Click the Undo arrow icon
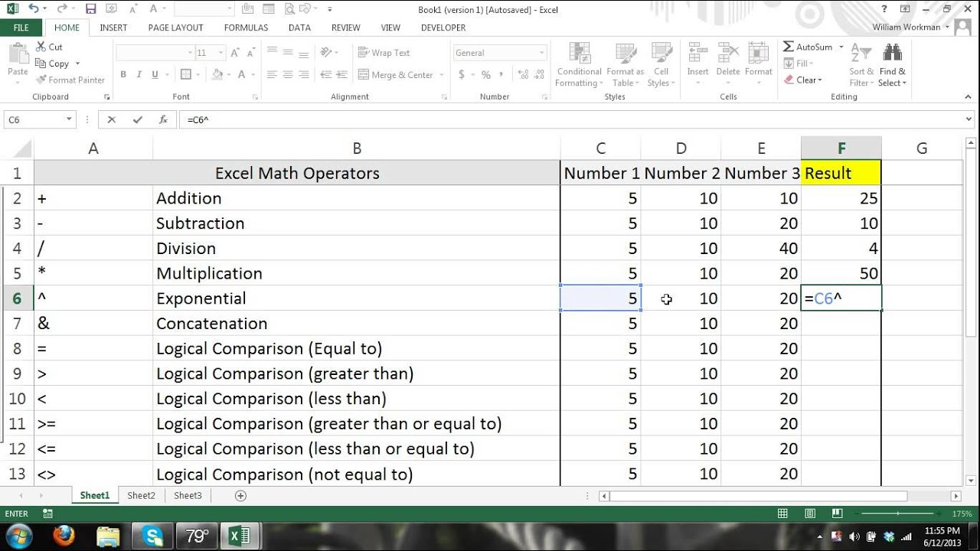 click(33, 9)
